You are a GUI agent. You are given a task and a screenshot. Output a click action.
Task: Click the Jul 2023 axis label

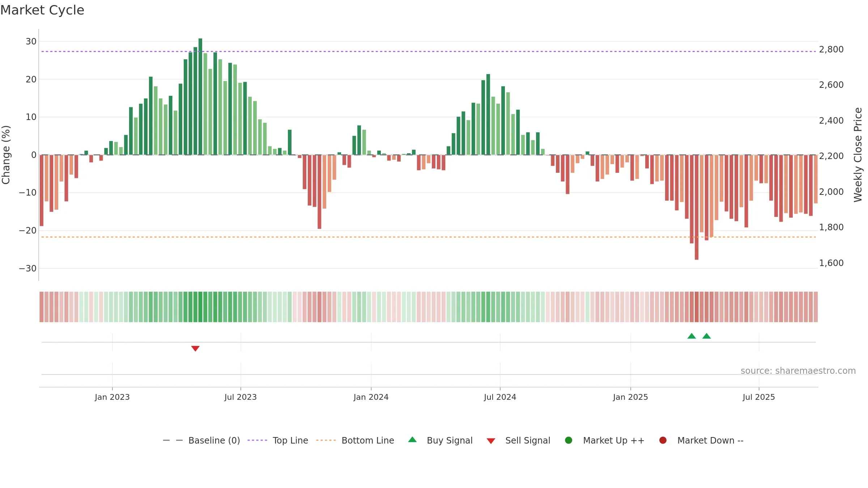click(241, 397)
